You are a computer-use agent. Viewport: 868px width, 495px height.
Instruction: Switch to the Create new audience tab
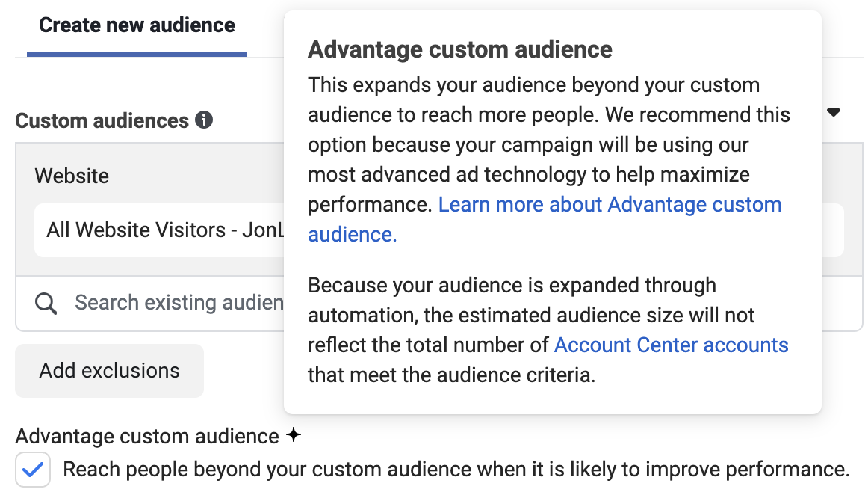point(137,25)
